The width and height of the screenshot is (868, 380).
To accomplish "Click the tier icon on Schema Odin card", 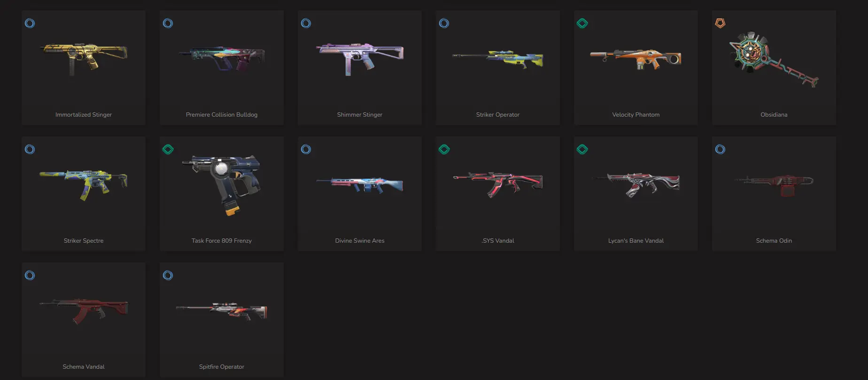I will tap(720, 149).
